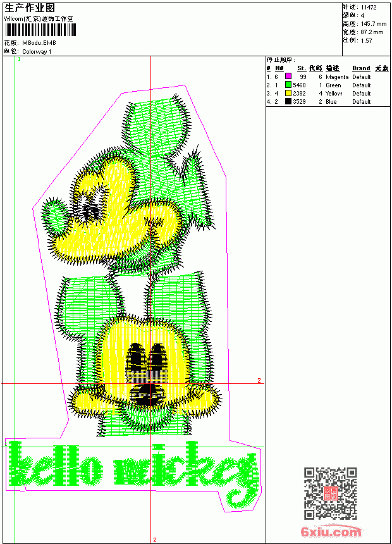Click the stitch count value 11472

pos(369,8)
